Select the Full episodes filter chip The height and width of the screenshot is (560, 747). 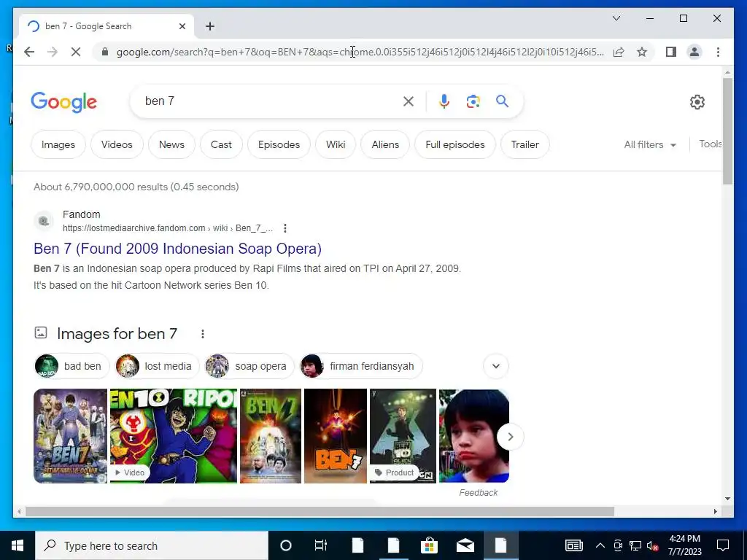[x=455, y=145]
